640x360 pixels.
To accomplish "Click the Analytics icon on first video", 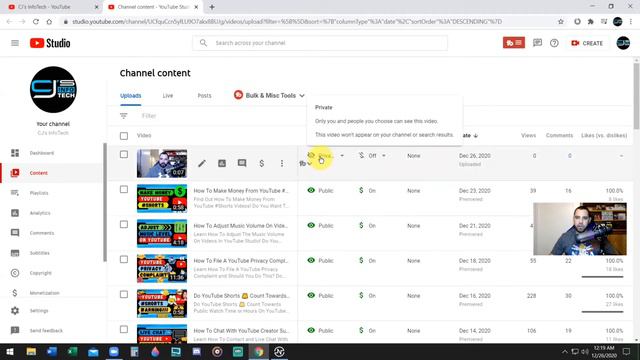I will (x=222, y=164).
